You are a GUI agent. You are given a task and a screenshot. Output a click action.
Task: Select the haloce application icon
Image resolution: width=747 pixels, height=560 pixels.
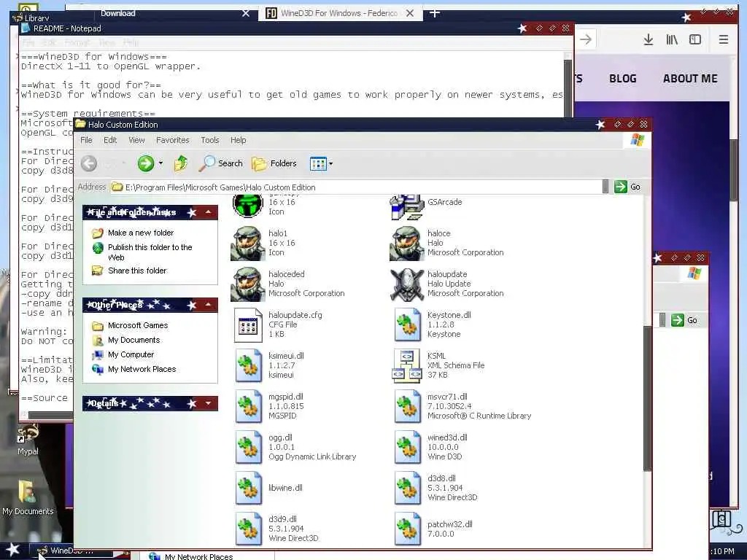tap(406, 244)
